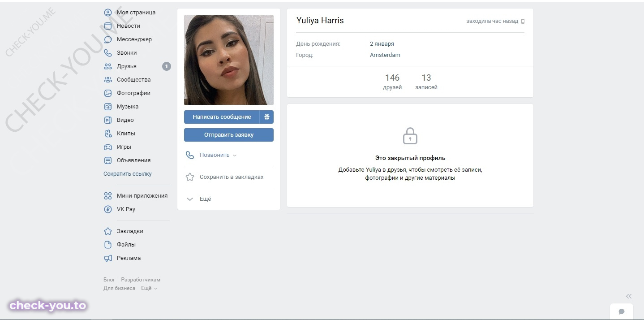Open the Блог footer link
This screenshot has width=644, height=320.
(109, 280)
